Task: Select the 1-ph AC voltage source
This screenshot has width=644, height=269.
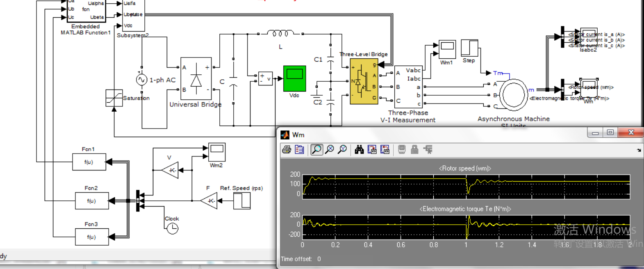Action: coord(141,79)
